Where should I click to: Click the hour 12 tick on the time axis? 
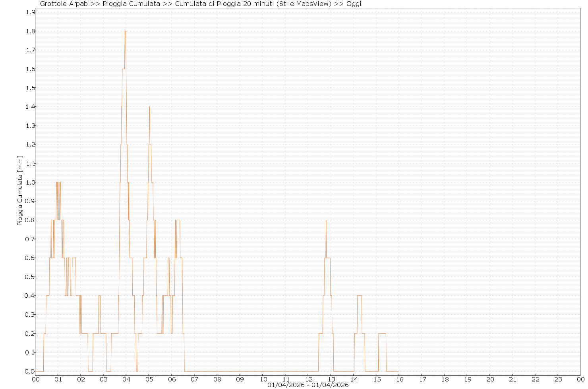(x=308, y=379)
